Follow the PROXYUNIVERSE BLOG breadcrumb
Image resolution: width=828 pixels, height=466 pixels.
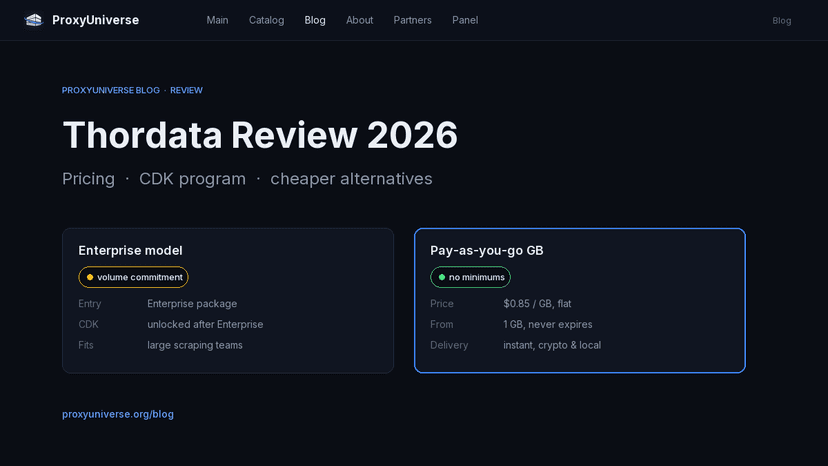[x=111, y=90]
